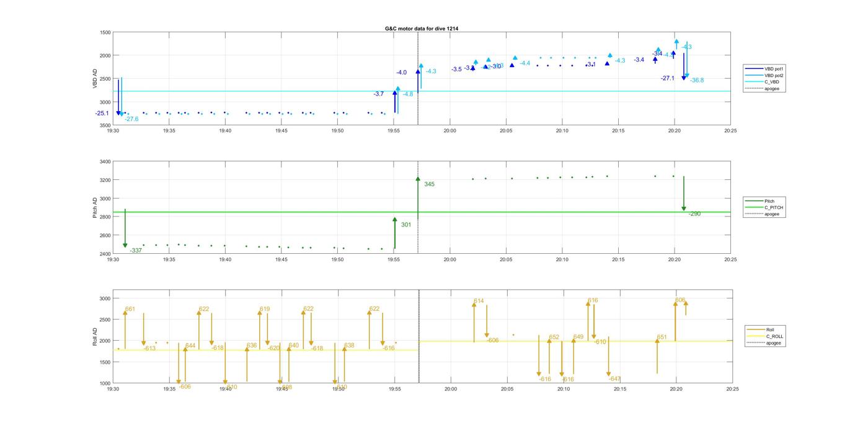Select the "-4.8" VBD data label

coord(408,94)
